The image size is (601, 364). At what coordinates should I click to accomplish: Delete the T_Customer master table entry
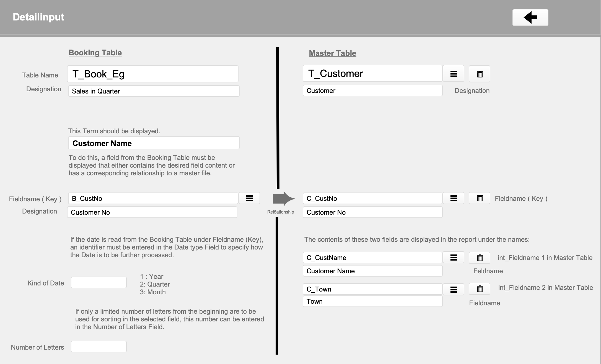[480, 74]
